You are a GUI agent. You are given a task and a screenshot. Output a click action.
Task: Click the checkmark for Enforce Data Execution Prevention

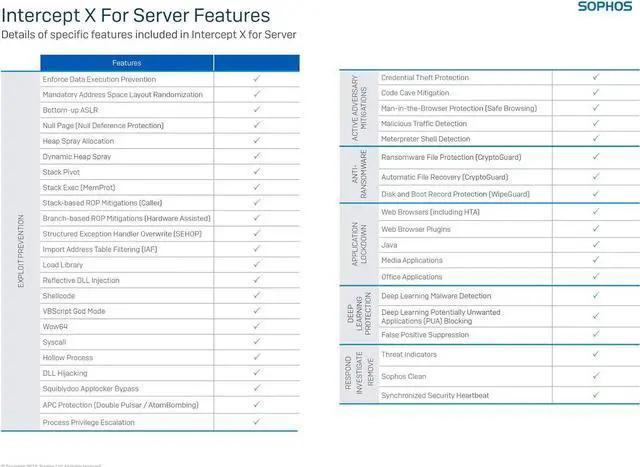(x=257, y=78)
